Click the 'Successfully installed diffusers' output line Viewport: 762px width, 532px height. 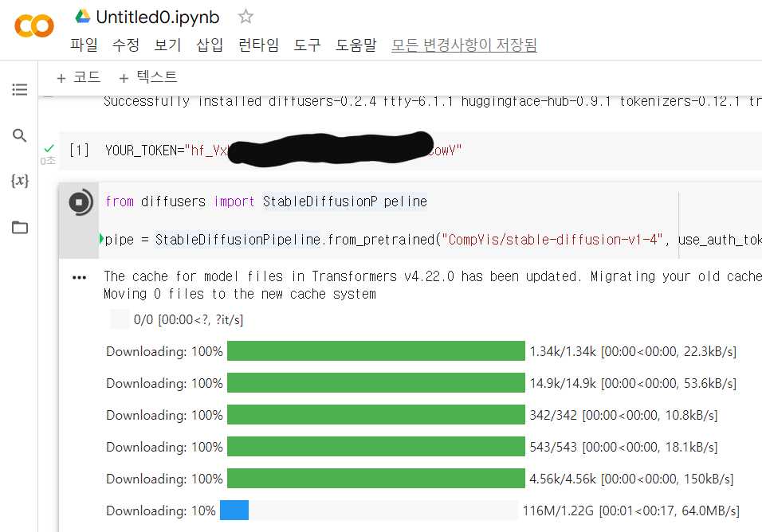tap(433, 101)
